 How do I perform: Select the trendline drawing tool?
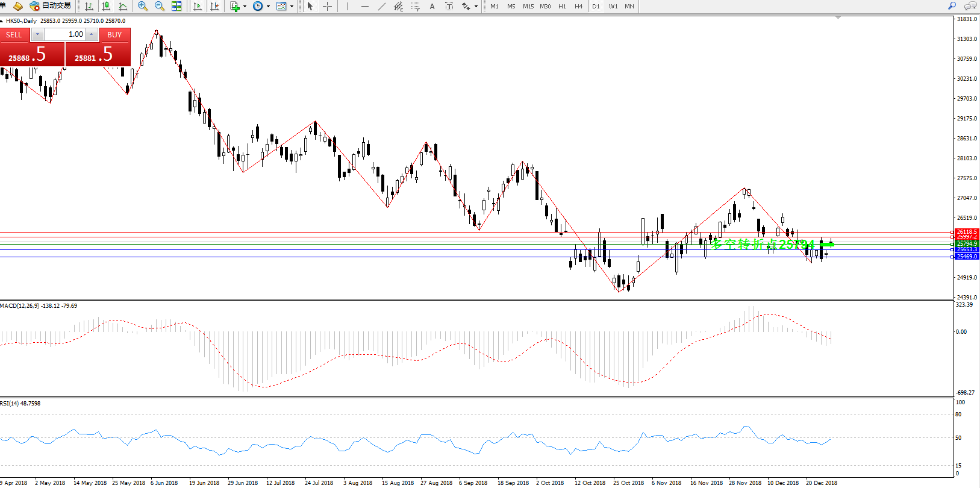point(382,6)
